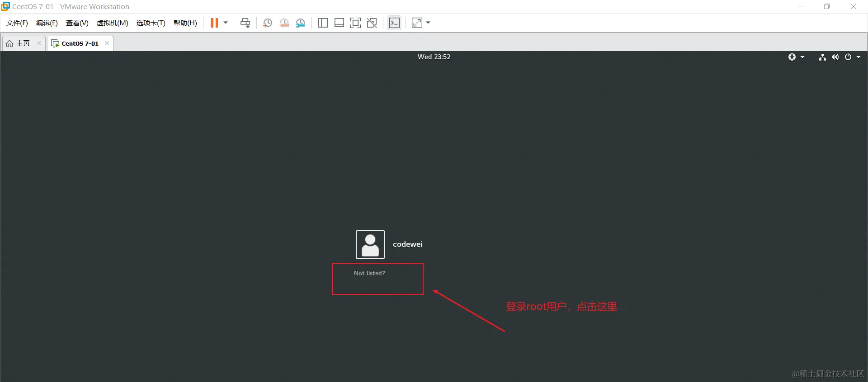The width and height of the screenshot is (868, 382).
Task: Choose the codewei username
Action: (x=407, y=244)
